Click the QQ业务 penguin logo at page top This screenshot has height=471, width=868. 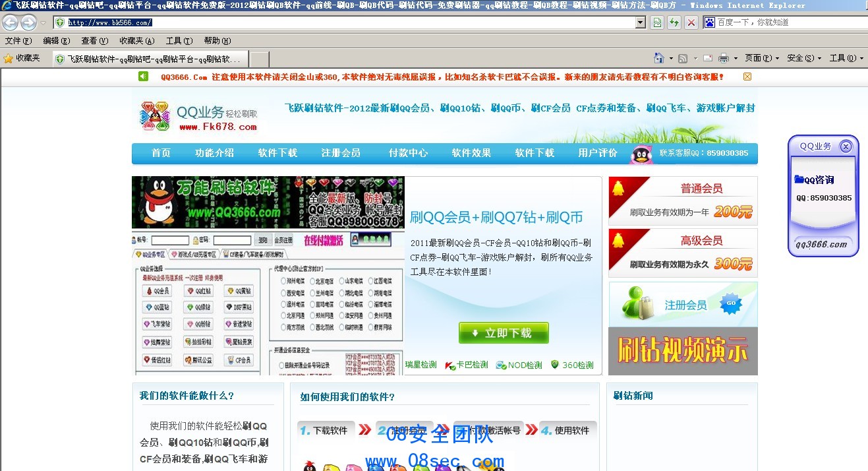156,116
